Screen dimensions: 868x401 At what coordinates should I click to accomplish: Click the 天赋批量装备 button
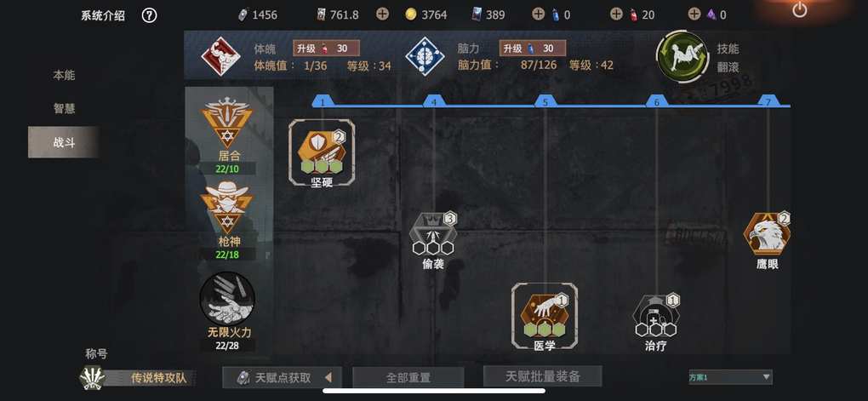click(x=543, y=376)
